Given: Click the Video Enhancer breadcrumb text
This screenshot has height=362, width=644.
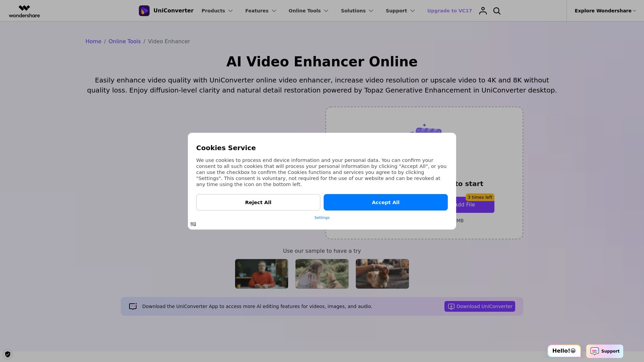Looking at the screenshot, I should click(169, 41).
